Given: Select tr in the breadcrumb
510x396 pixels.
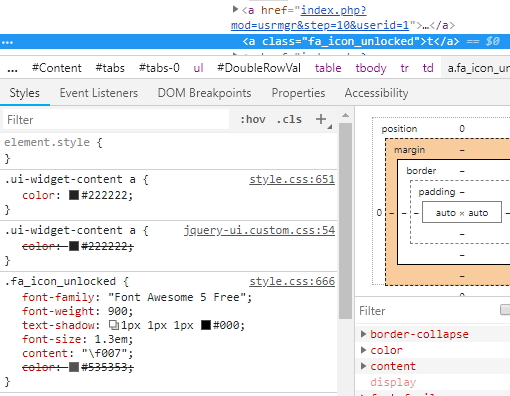Looking at the screenshot, I should pyautogui.click(x=404, y=68).
